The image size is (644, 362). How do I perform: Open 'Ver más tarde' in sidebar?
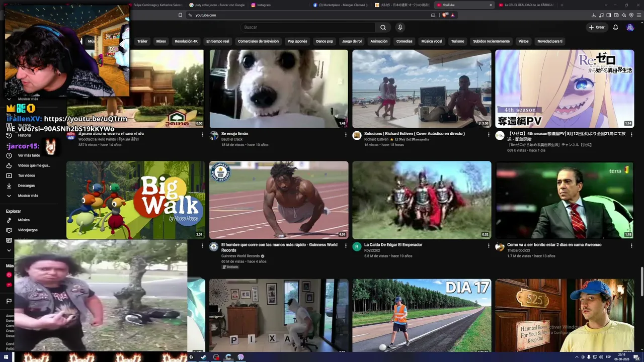click(29, 155)
